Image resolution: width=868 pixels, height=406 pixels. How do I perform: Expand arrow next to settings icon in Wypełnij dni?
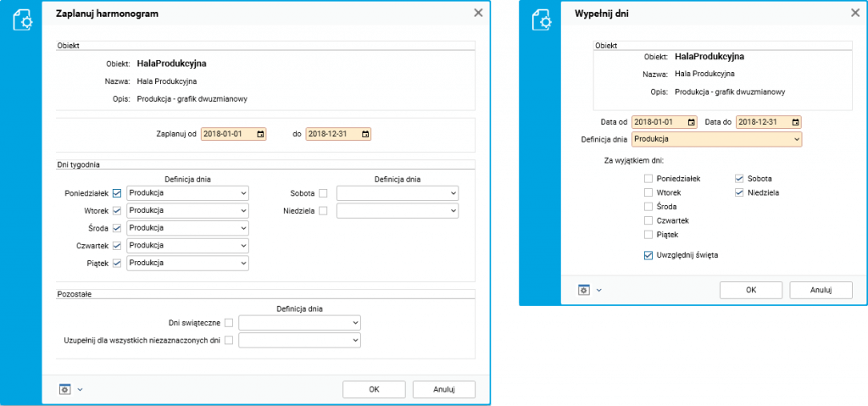pos(599,290)
